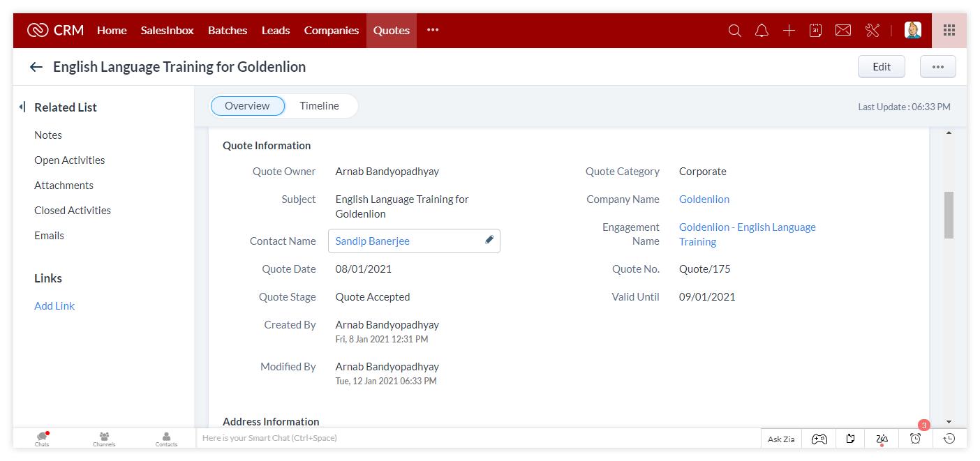
Task: Click the pencil icon beside Sandip Banerjee
Action: (x=489, y=240)
